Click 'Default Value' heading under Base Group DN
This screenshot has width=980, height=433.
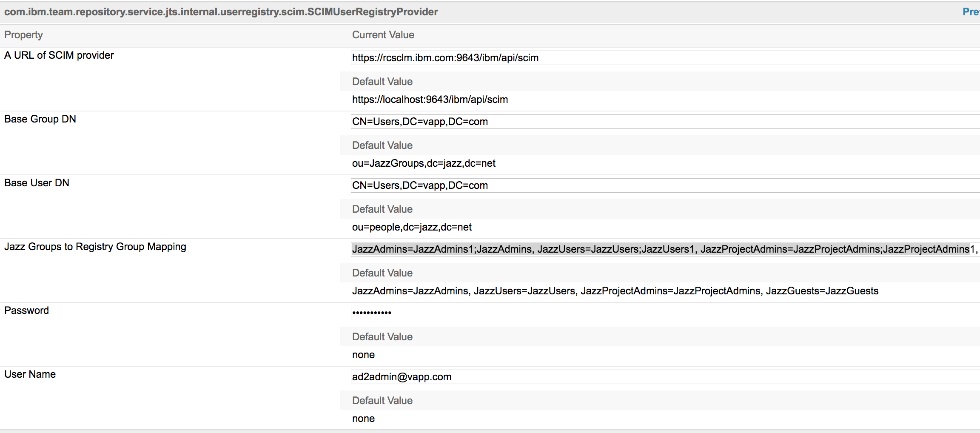382,145
